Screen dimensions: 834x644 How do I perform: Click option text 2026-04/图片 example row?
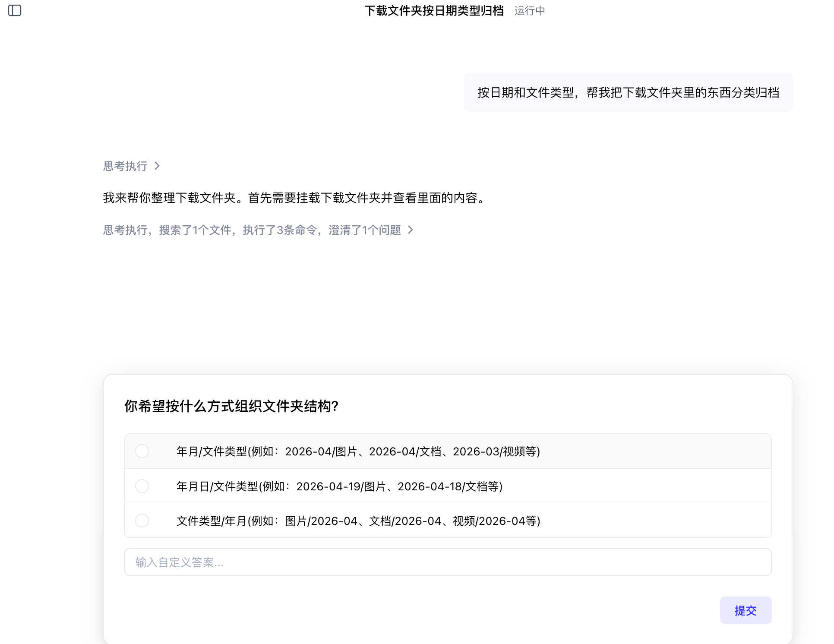[358, 451]
